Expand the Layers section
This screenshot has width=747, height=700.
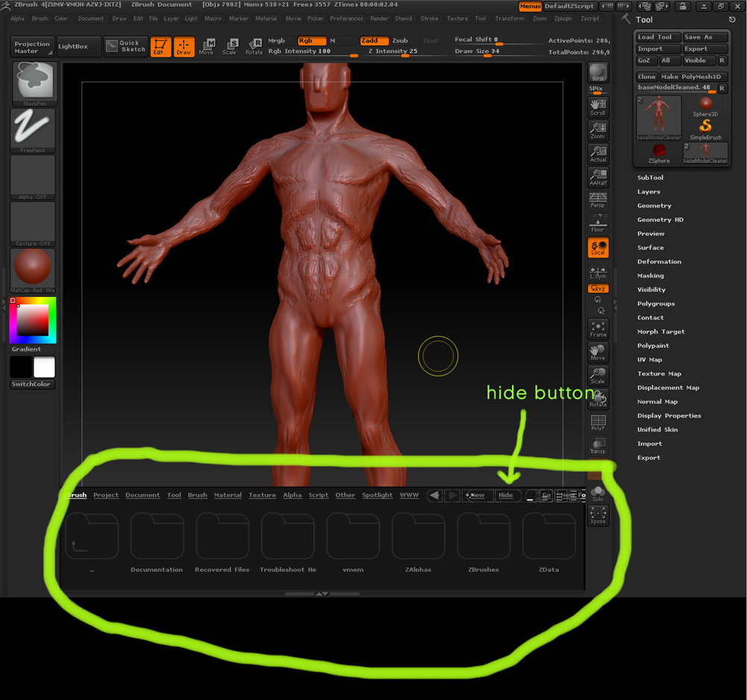[x=648, y=192]
